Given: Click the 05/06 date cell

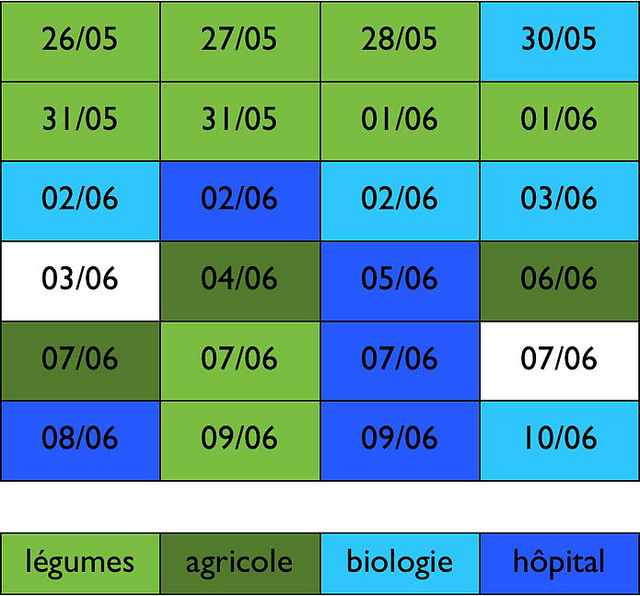Looking at the screenshot, I should (400, 280).
